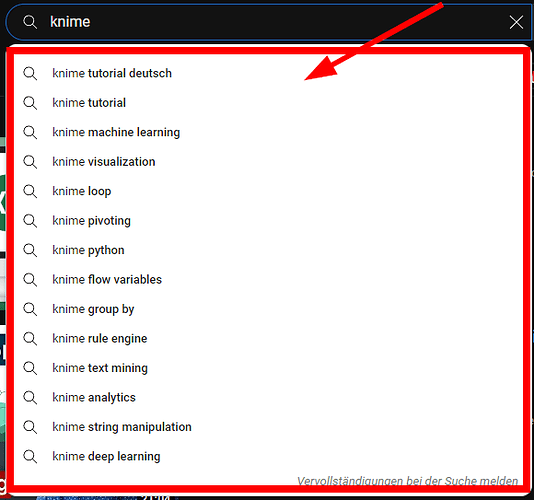Open 'Vervollständigungen bei der Suche melden' link
This screenshot has width=534, height=500.
pos(407,481)
